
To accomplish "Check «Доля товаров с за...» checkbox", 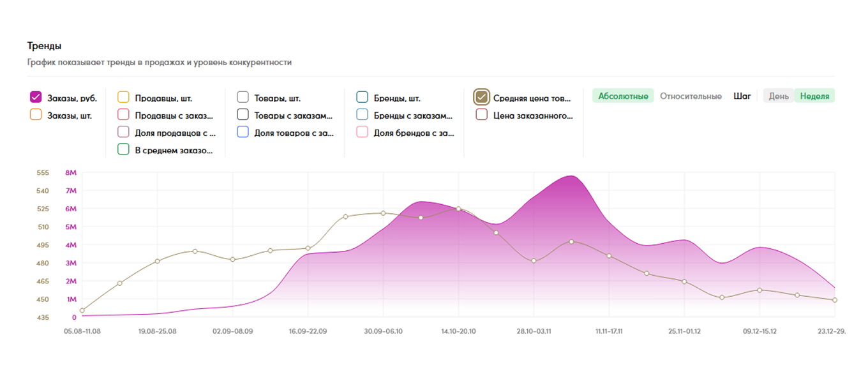I will pos(243,132).
